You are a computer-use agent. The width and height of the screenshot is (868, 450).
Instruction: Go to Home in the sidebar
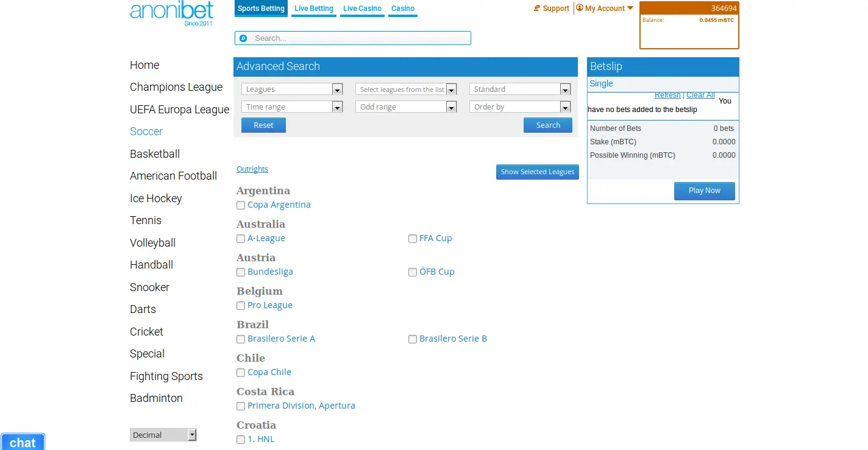coord(144,65)
